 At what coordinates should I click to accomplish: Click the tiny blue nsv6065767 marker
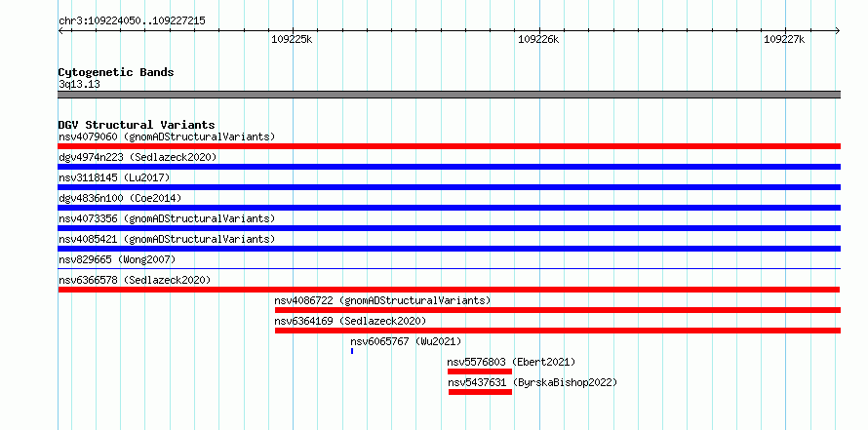coord(351,351)
